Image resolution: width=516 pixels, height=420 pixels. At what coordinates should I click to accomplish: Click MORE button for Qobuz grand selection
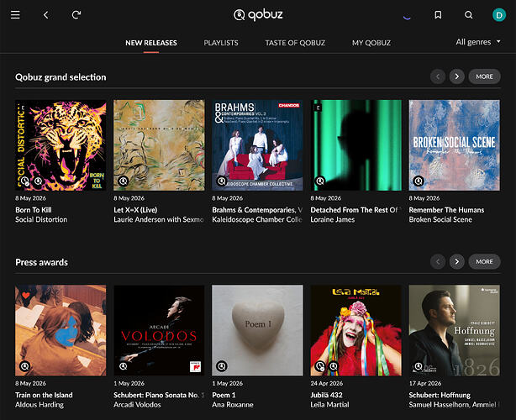click(x=484, y=76)
